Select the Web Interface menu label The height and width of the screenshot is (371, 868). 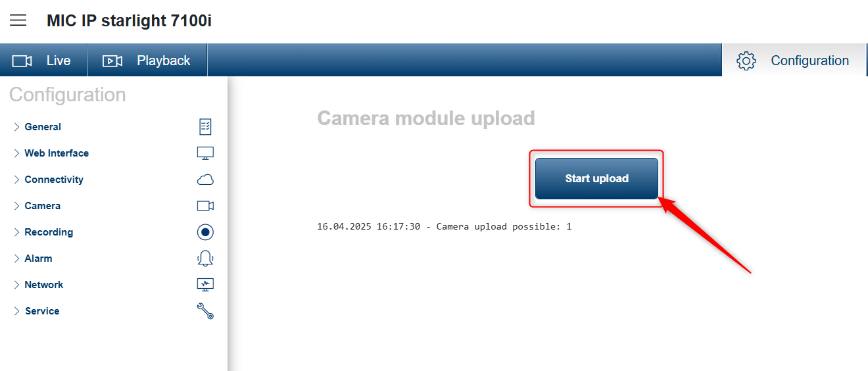click(x=57, y=153)
